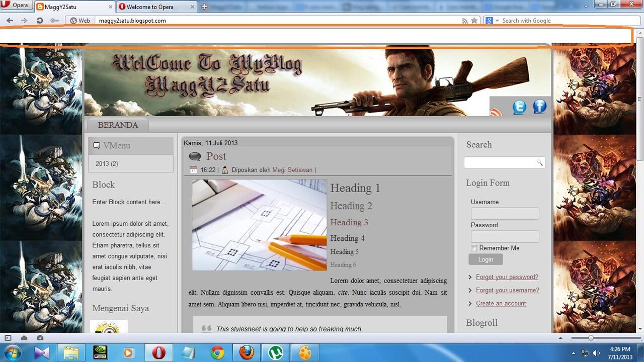Open the Post title link
The height and width of the screenshot is (362, 644).
[x=216, y=156]
